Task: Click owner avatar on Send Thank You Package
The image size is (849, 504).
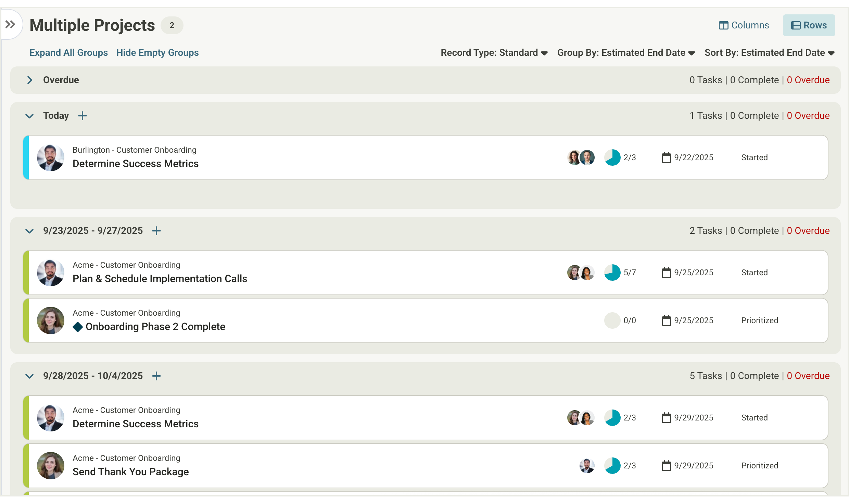Action: [x=51, y=466]
